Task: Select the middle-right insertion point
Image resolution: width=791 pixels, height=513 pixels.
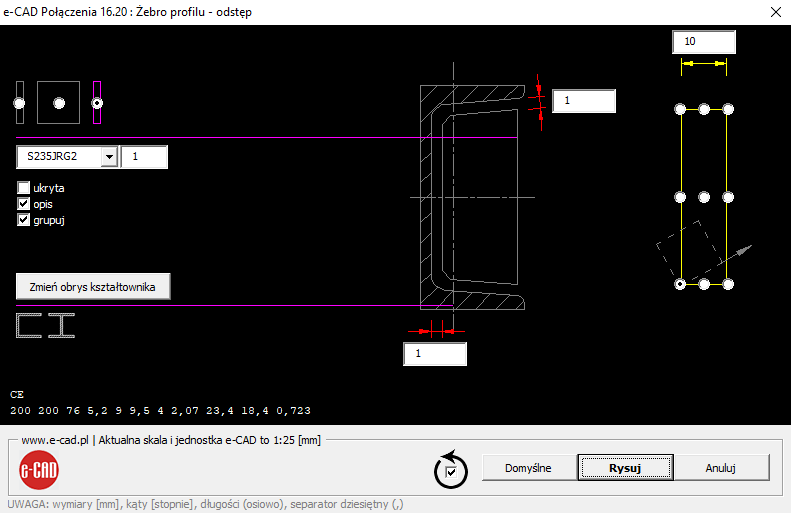Action: click(728, 197)
